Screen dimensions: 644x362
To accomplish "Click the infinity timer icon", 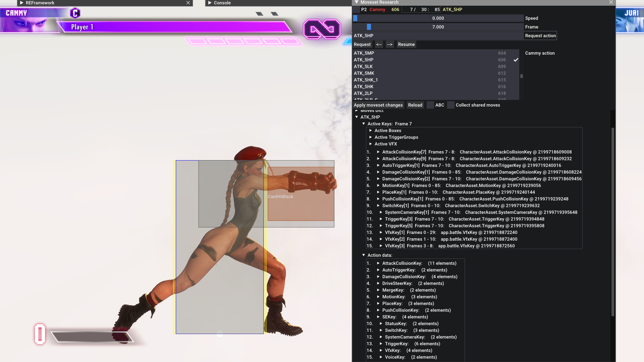I will 322,29.
